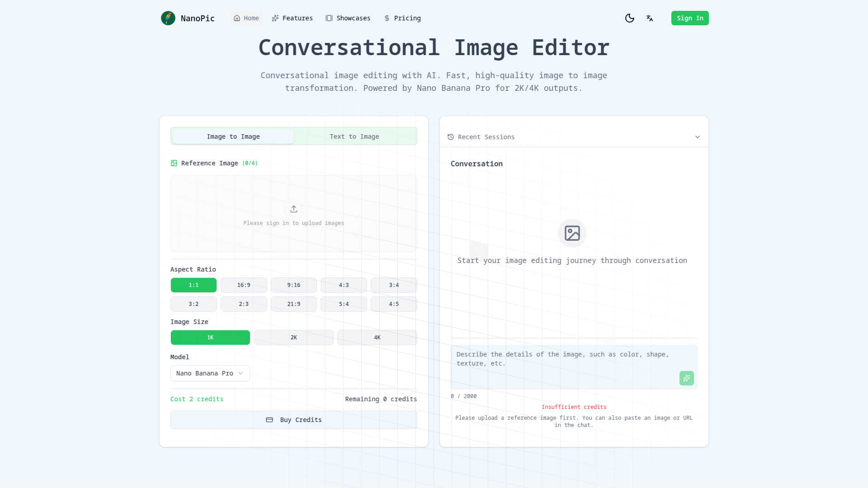Select the 4K image size
This screenshot has height=488, width=868.
(377, 338)
